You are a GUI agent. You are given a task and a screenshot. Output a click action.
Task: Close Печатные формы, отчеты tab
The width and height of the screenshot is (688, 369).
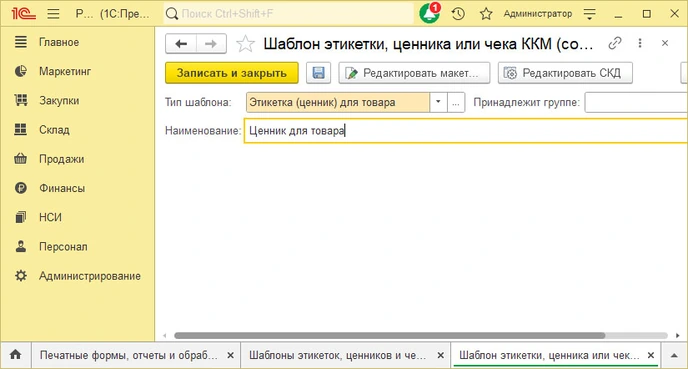coord(230,355)
